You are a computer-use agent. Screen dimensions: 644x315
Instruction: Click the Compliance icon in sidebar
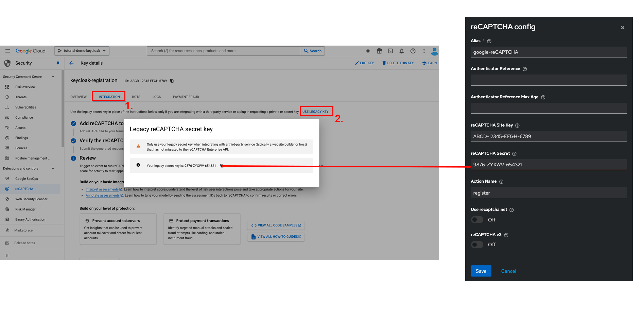click(7, 117)
